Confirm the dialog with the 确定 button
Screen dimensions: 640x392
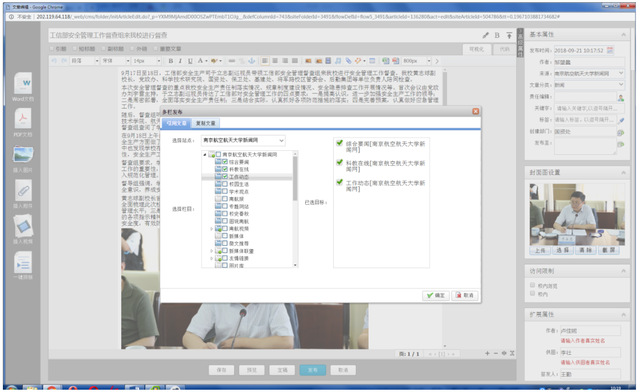[436, 295]
